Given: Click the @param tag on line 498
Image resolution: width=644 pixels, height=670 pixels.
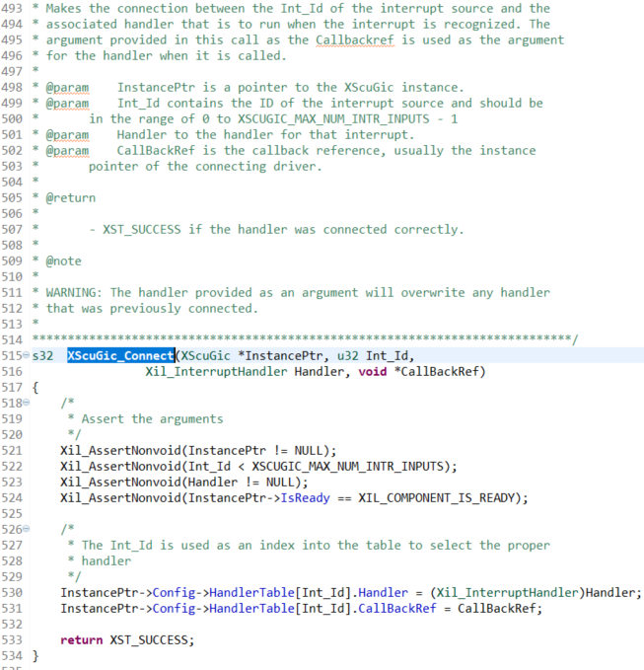Looking at the screenshot, I should [x=67, y=88].
